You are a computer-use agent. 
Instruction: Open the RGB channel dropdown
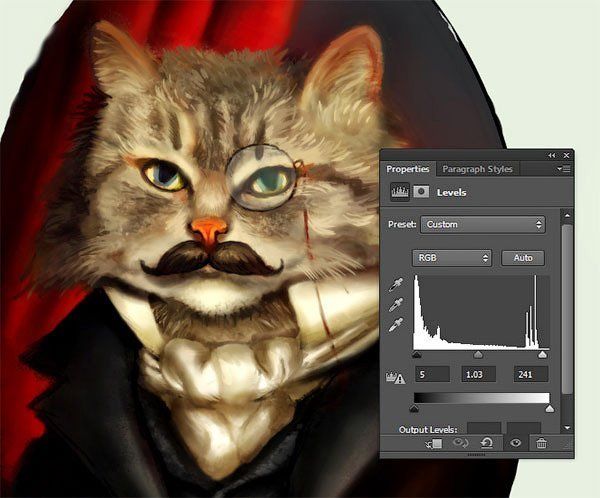pyautogui.click(x=452, y=258)
